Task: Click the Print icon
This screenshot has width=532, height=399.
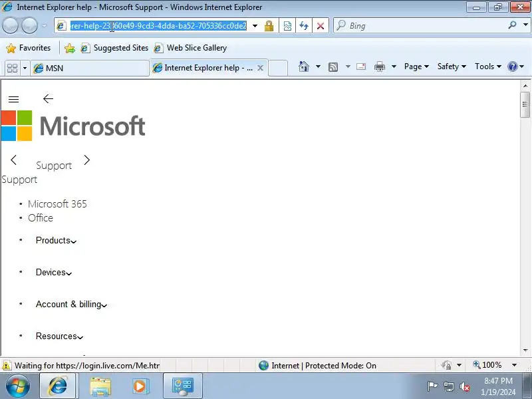Action: [x=380, y=67]
